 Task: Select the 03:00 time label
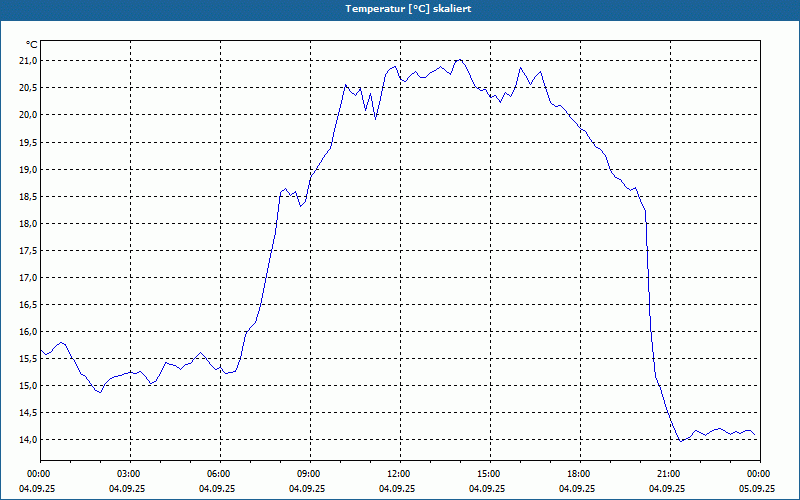pos(131,474)
